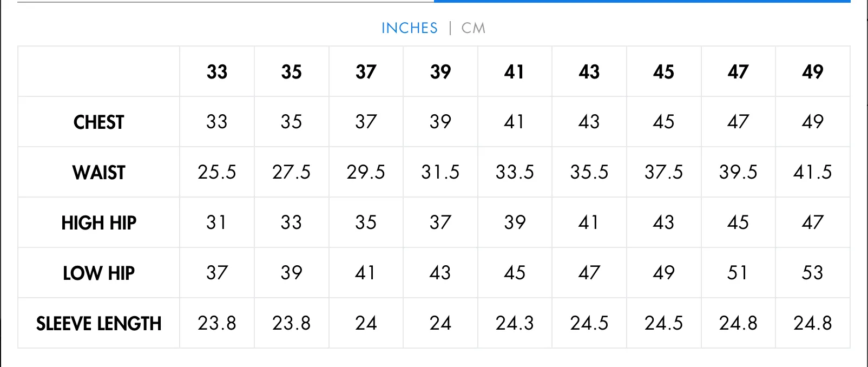The image size is (868, 367).
Task: Click the HIGH HIP row label
Action: [x=99, y=223]
